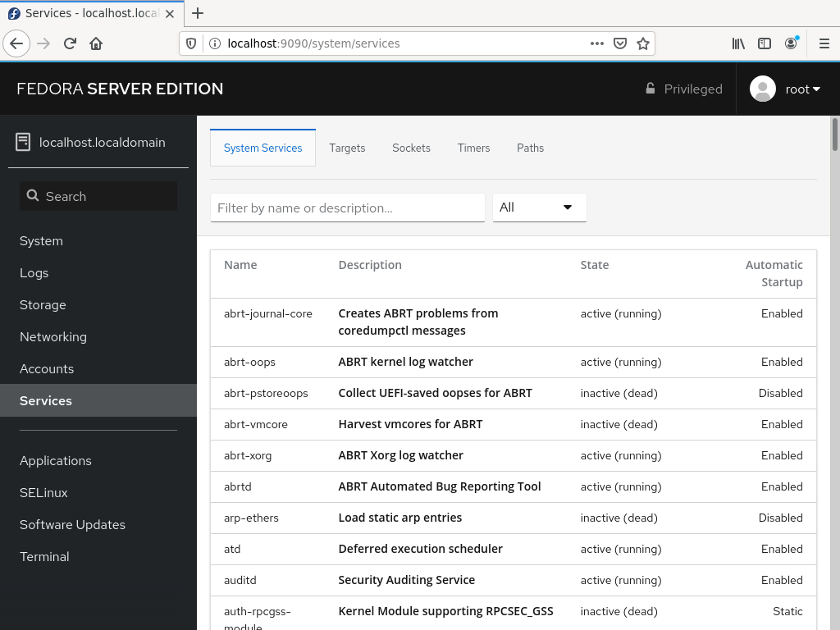This screenshot has width=840, height=630.
Task: Click the browser address bar URL
Action: (313, 43)
